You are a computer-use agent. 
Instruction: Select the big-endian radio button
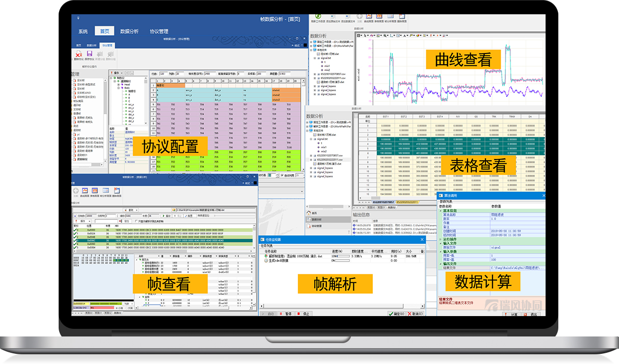click(125, 307)
